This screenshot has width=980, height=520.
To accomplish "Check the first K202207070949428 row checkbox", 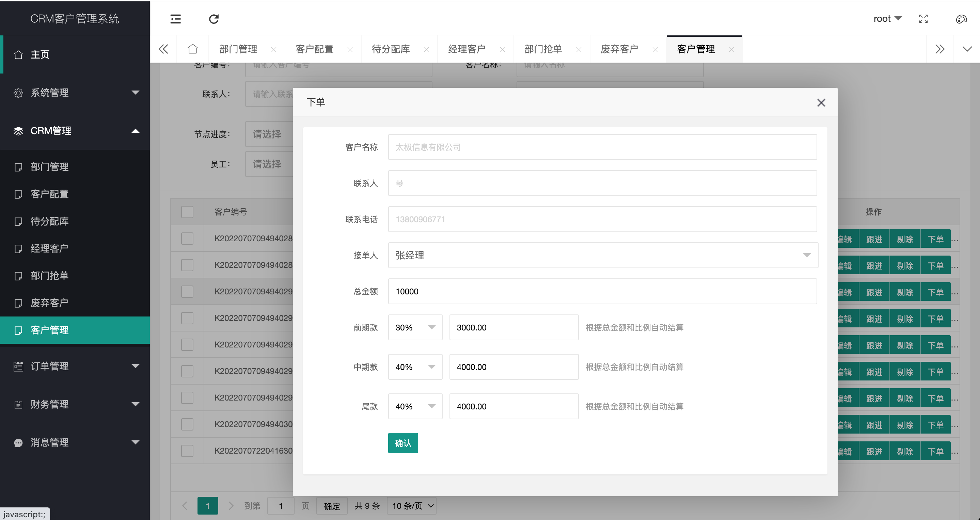I will point(187,238).
